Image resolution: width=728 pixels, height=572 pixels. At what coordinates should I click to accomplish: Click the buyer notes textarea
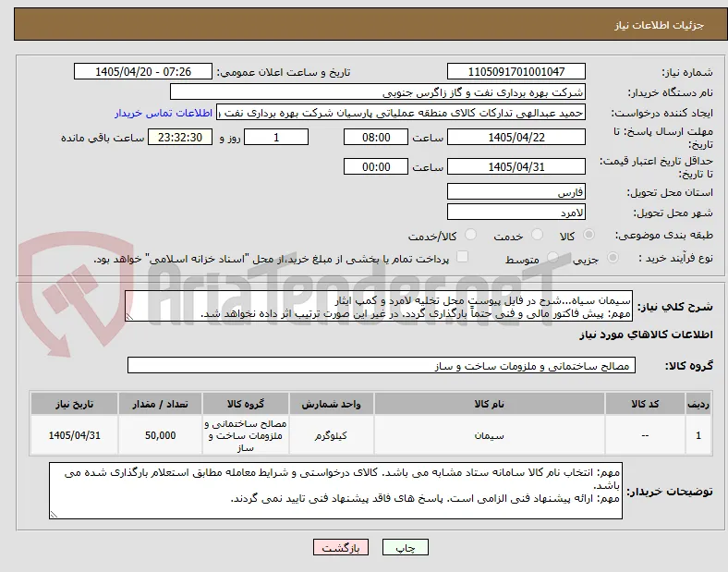(335, 491)
